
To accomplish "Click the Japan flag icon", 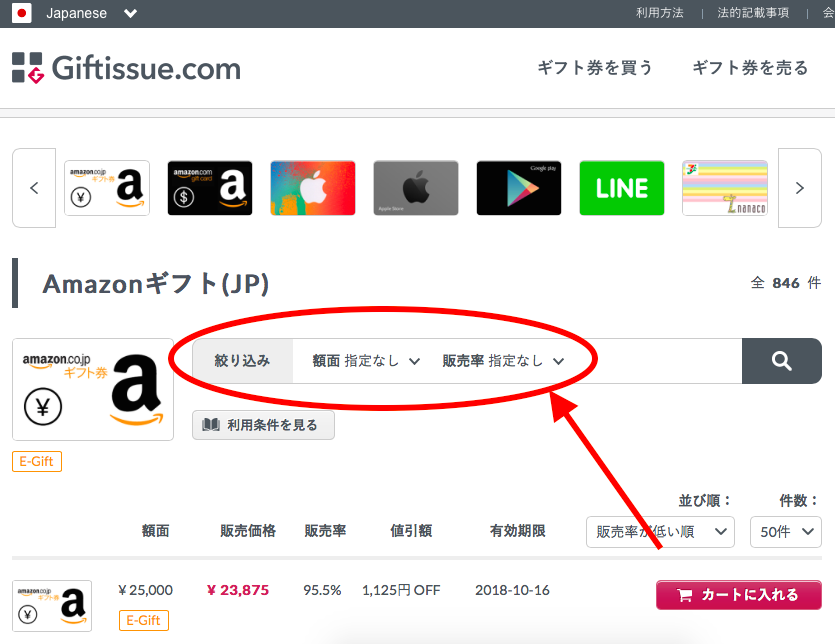I will tap(21, 13).
